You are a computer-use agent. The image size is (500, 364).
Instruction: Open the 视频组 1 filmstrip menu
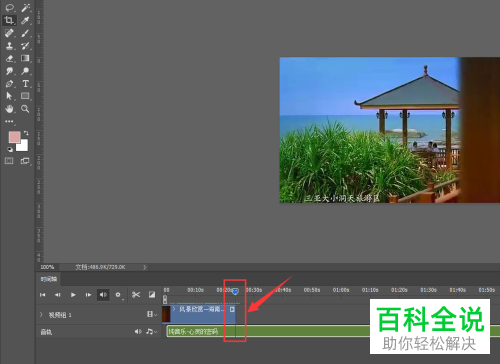coord(152,314)
